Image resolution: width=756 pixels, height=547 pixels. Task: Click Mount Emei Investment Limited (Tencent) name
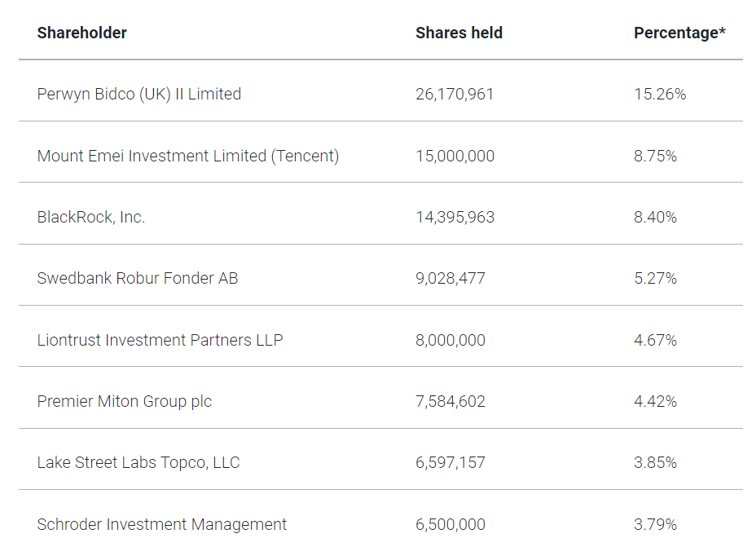[188, 156]
